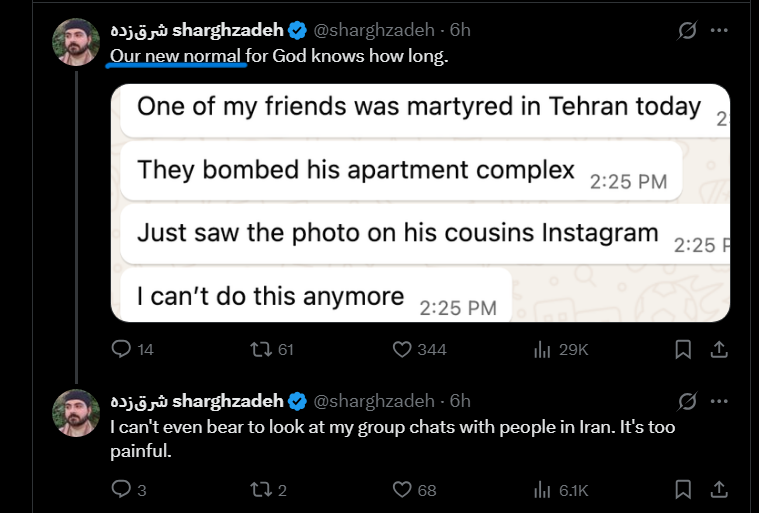Open more options menu on second tweet

point(719,401)
